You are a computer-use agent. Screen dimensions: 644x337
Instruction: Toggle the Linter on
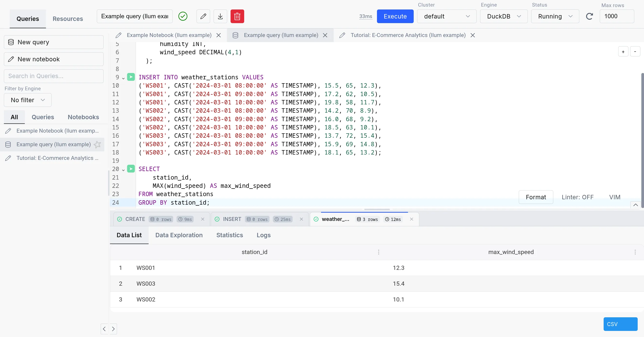click(578, 197)
